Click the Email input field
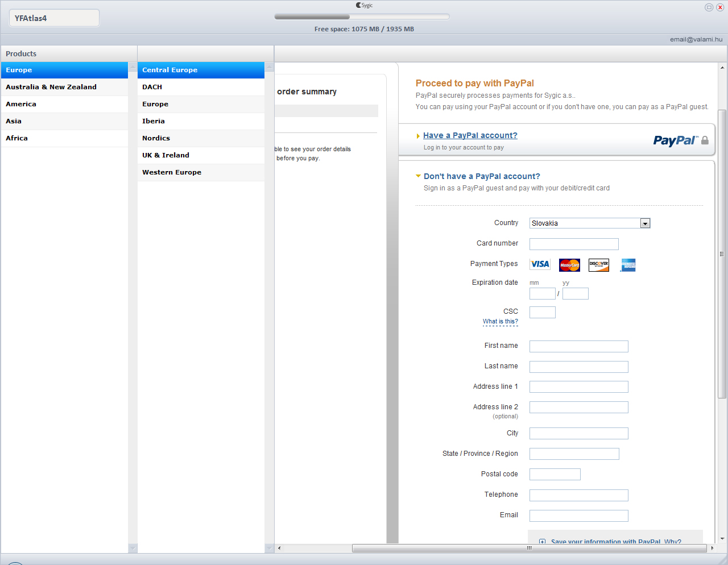The height and width of the screenshot is (565, 728). point(579,516)
